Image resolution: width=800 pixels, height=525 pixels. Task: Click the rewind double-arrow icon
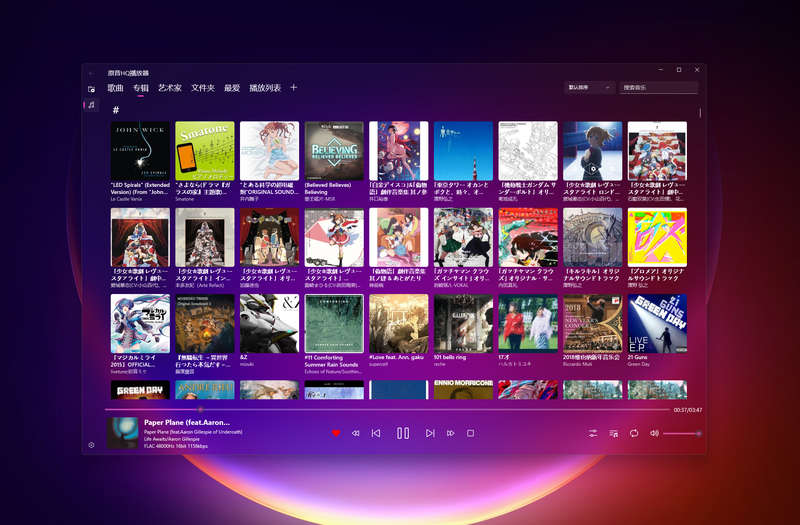356,433
